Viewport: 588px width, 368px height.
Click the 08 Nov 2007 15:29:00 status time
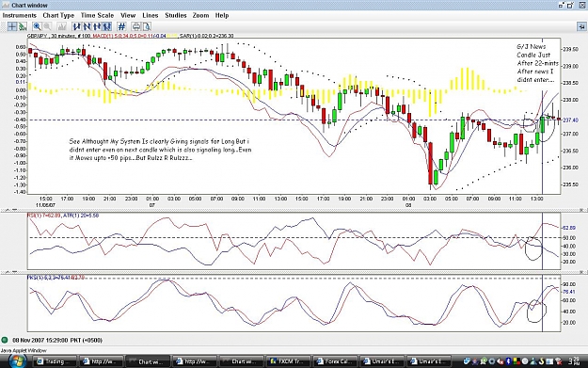click(x=57, y=341)
